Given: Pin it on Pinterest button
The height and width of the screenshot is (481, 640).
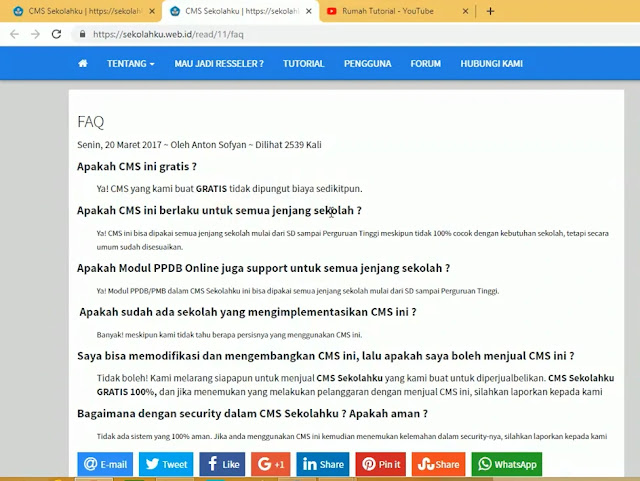Looking at the screenshot, I should click(x=381, y=464).
